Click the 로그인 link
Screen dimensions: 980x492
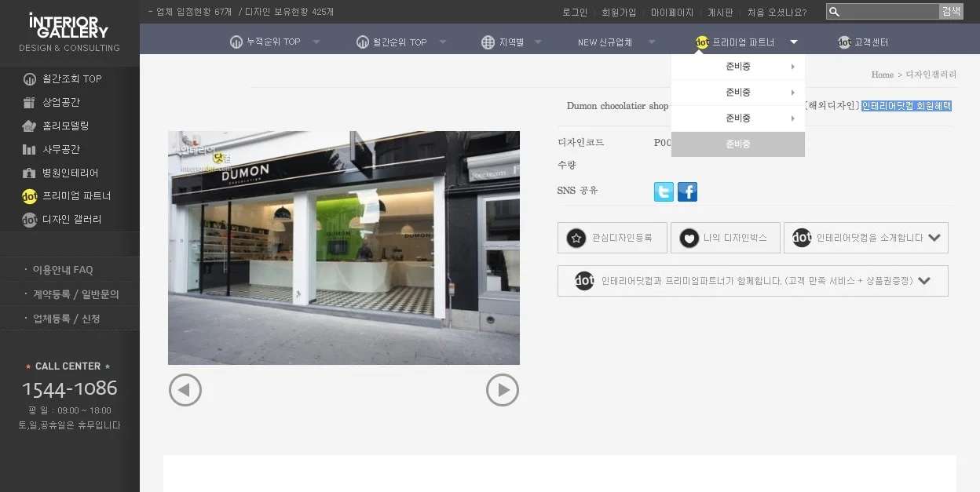click(575, 13)
